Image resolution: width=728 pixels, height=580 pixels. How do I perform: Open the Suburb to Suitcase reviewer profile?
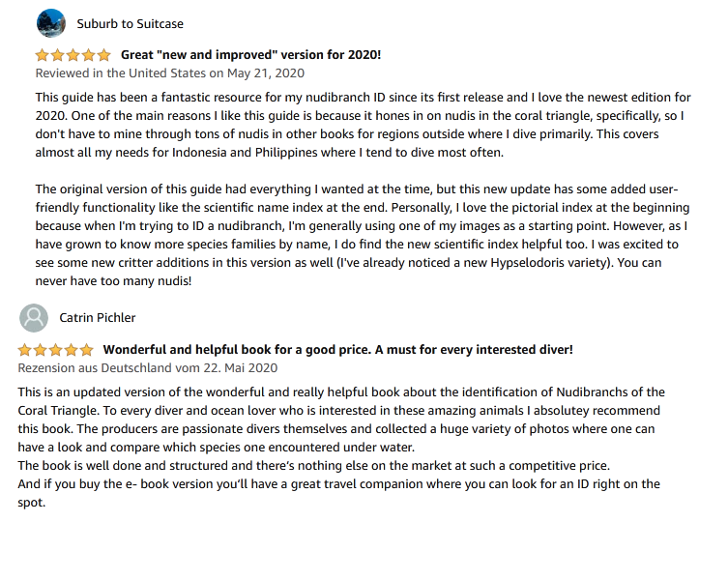[x=130, y=23]
